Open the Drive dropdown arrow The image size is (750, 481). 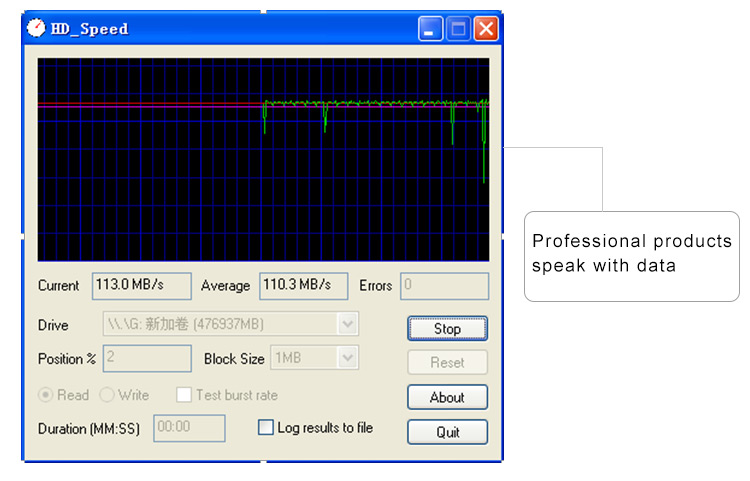point(348,324)
